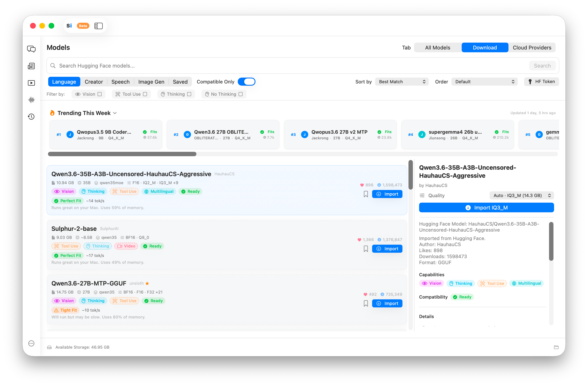Switch to the Download tab

tap(485, 47)
